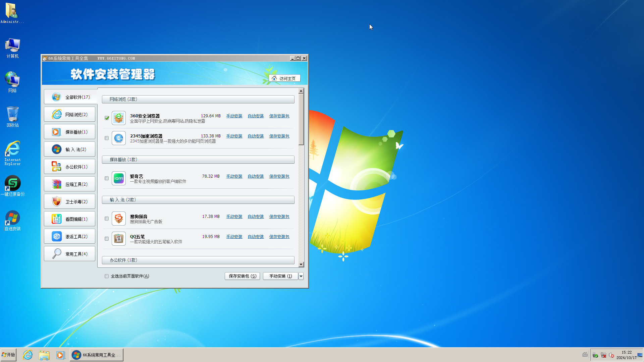Click the 2345加速浏览器 app icon
644x362 pixels.
point(119,138)
